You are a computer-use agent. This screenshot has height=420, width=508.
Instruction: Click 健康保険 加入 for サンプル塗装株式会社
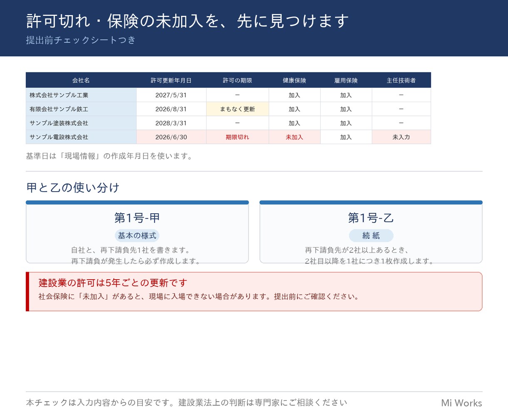coord(294,123)
